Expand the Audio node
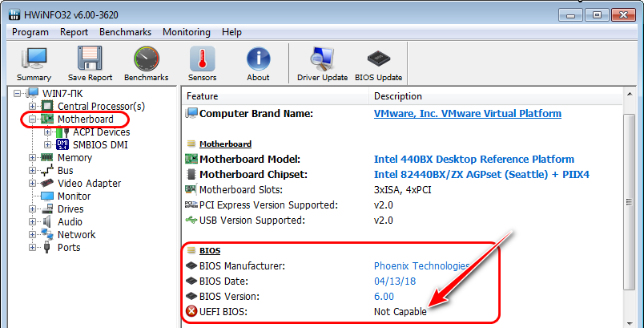The image size is (644, 328). [x=33, y=222]
